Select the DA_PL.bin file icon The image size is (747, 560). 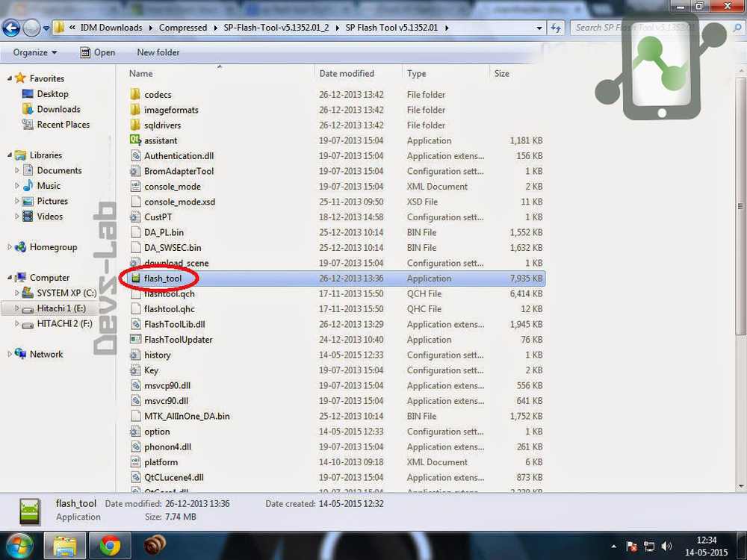click(x=136, y=232)
